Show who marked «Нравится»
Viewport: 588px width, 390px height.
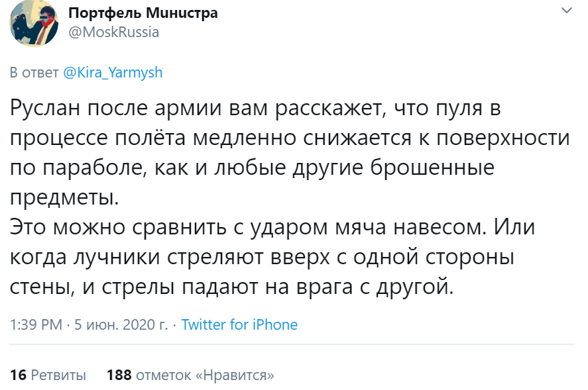pyautogui.click(x=235, y=375)
